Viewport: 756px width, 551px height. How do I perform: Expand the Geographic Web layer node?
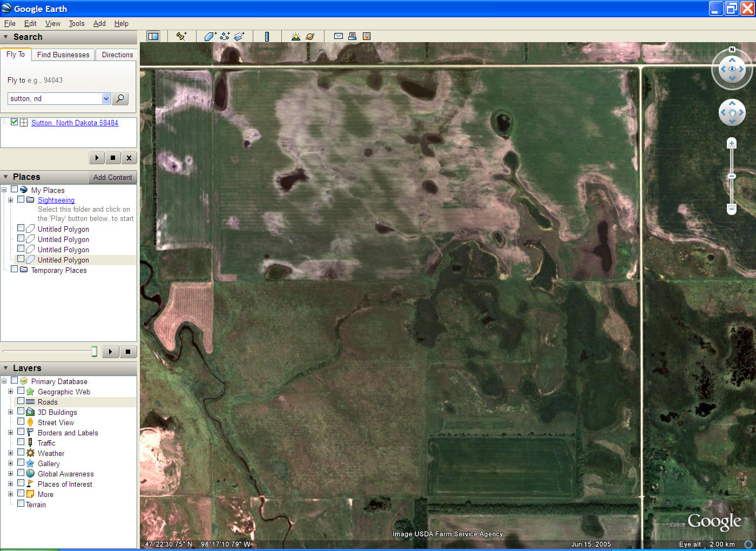click(x=10, y=392)
